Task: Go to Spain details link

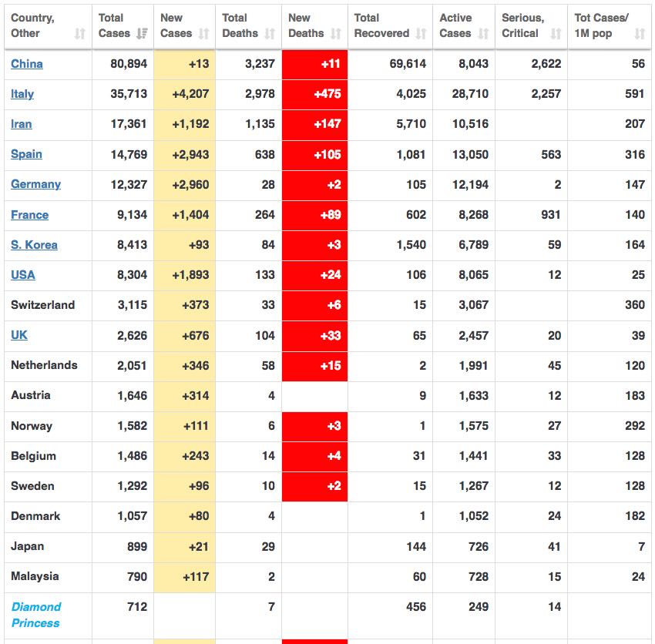Action: (26, 154)
